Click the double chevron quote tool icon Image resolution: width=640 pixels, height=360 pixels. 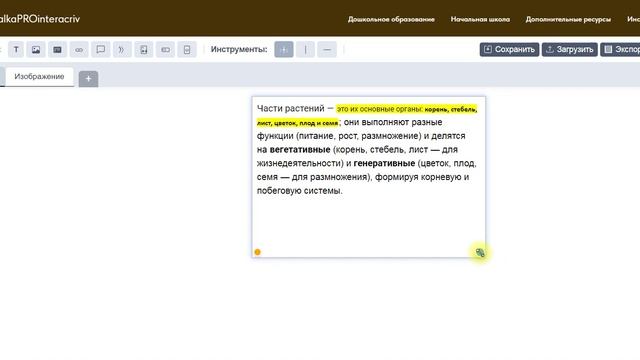[122, 49]
